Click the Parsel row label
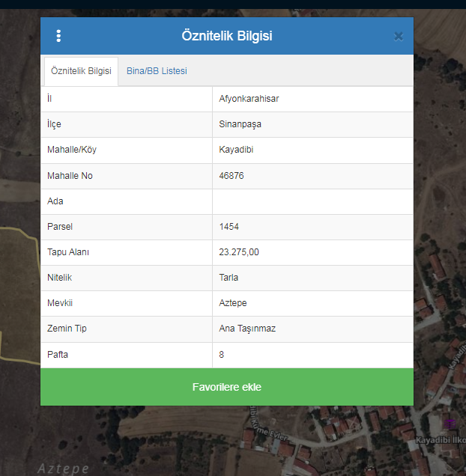 pyautogui.click(x=60, y=227)
